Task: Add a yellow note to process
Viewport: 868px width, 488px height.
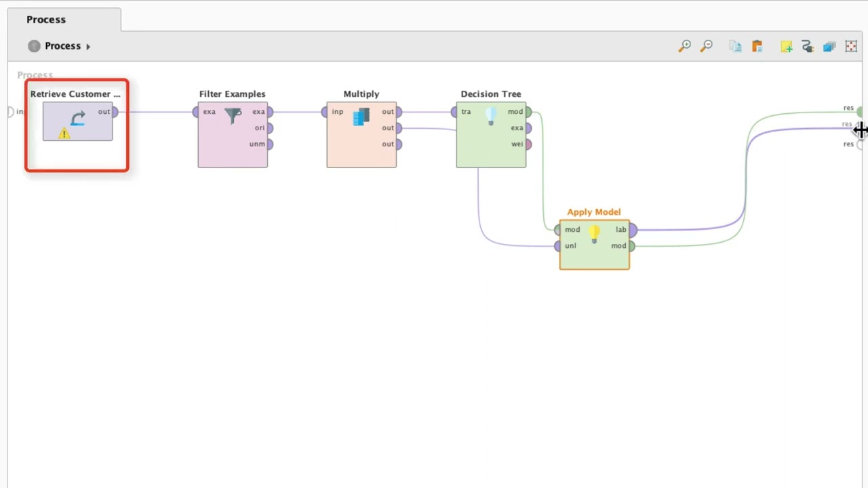Action: (x=786, y=46)
